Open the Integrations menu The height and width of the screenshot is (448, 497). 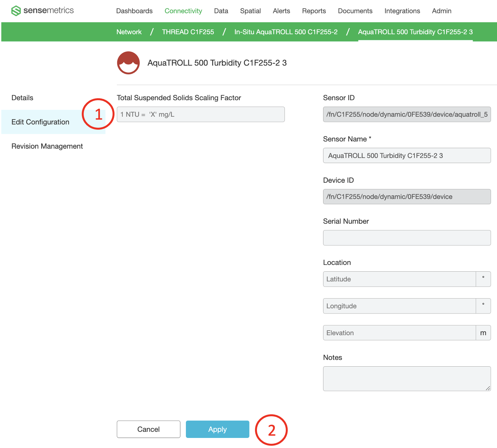click(x=402, y=11)
